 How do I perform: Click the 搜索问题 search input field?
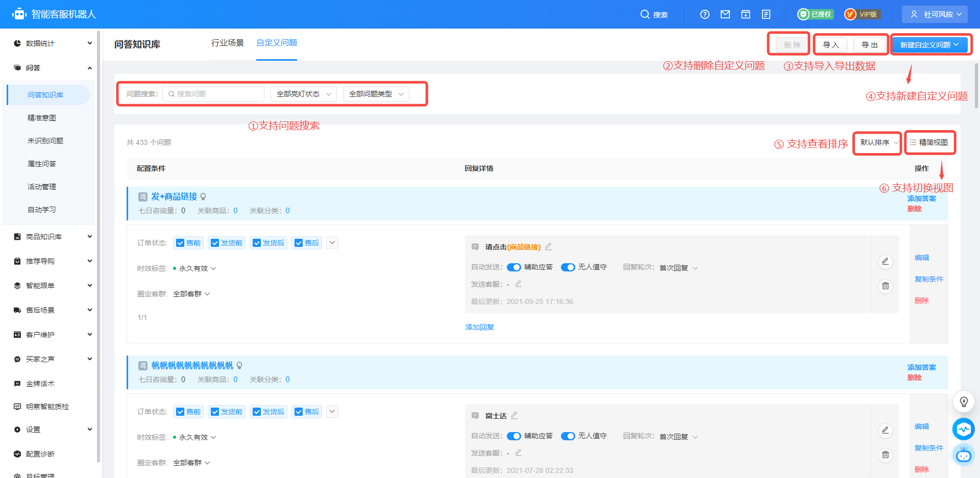click(x=213, y=94)
